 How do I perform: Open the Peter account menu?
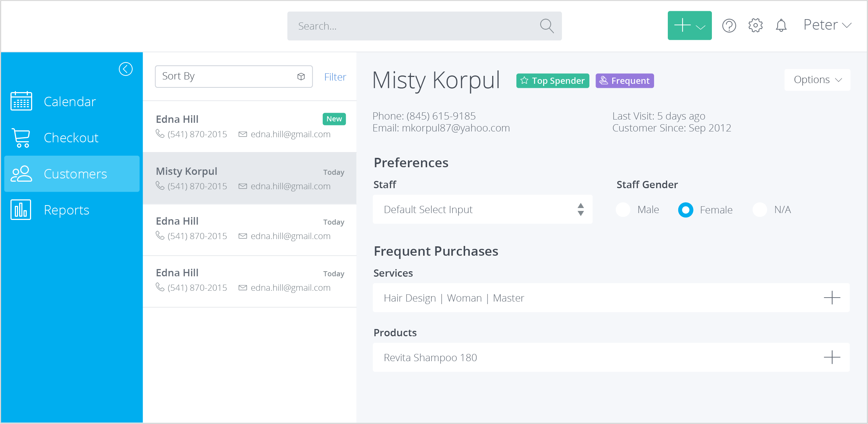(827, 25)
